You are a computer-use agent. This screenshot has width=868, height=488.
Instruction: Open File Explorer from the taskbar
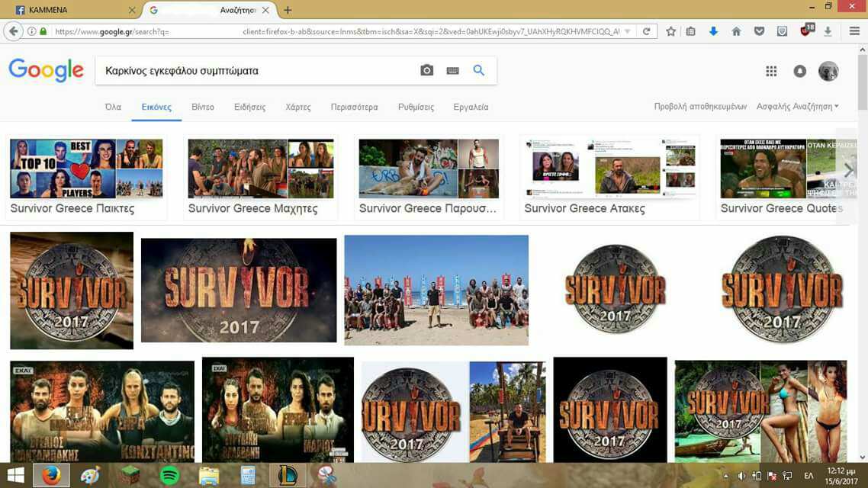coord(209,476)
